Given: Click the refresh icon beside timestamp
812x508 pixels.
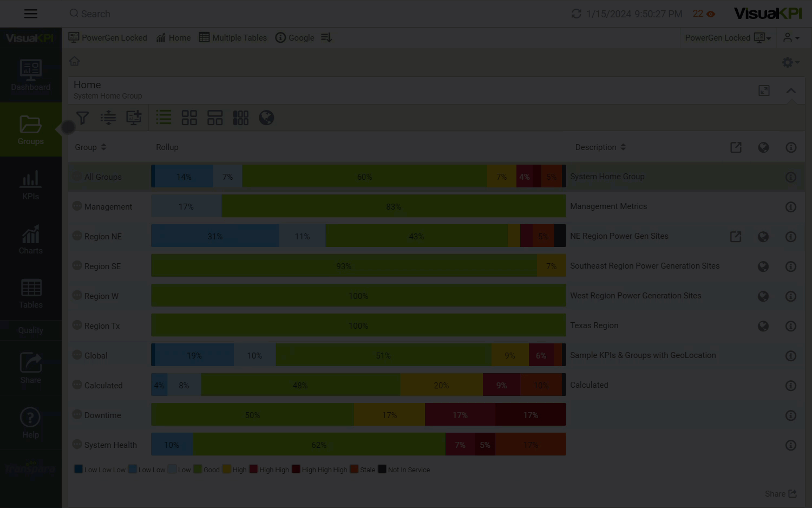Looking at the screenshot, I should pyautogui.click(x=576, y=14).
